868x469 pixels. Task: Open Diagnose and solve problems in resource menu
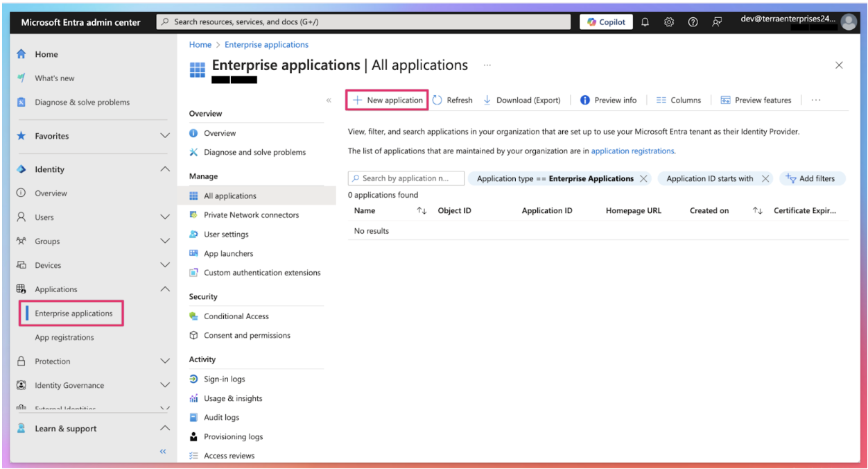[x=256, y=153]
